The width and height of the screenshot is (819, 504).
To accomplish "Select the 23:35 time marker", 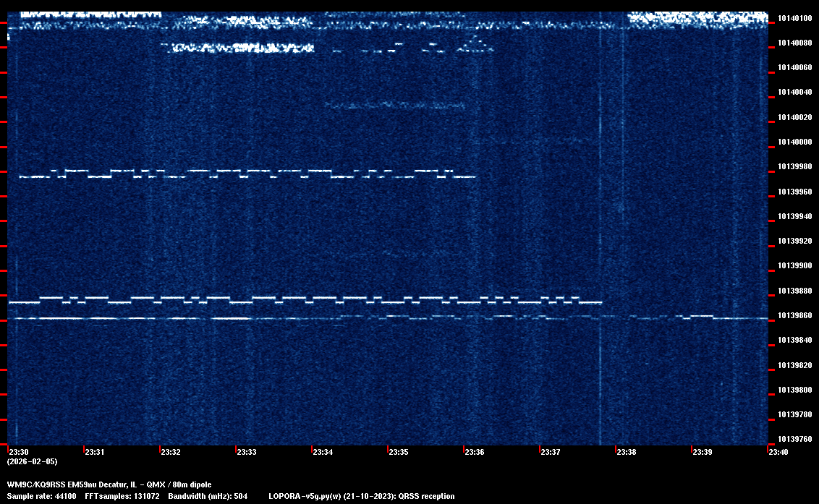I will pyautogui.click(x=399, y=453).
